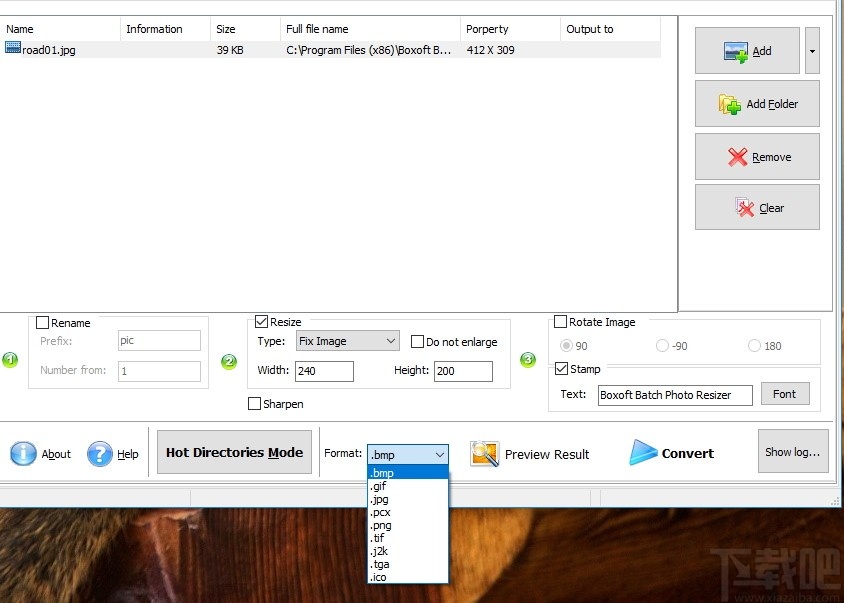Choose .png from the format list

point(408,525)
